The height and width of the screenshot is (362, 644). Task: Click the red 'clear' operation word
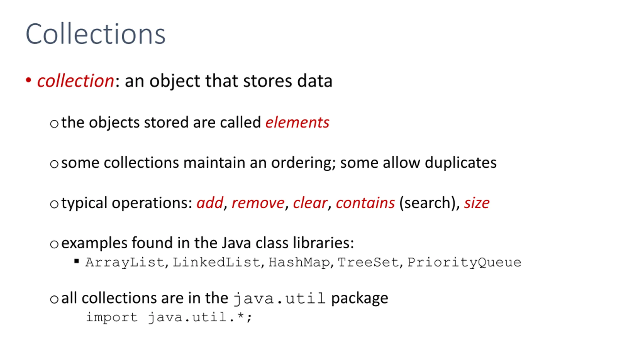tap(310, 203)
